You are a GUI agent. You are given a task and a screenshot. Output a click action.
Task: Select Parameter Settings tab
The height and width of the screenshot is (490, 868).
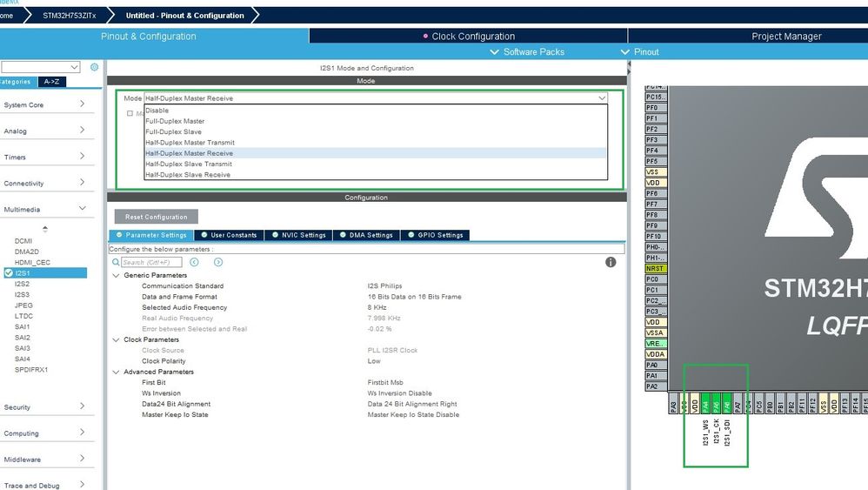tap(151, 235)
